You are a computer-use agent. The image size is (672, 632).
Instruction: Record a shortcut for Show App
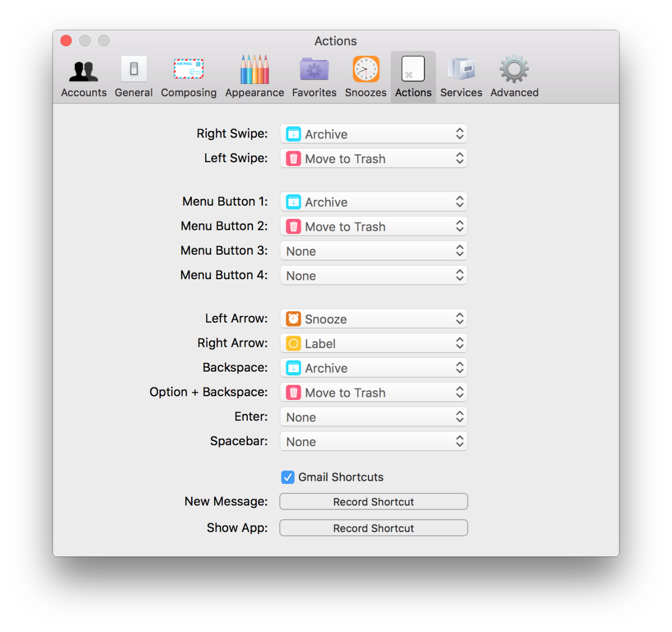click(x=373, y=528)
